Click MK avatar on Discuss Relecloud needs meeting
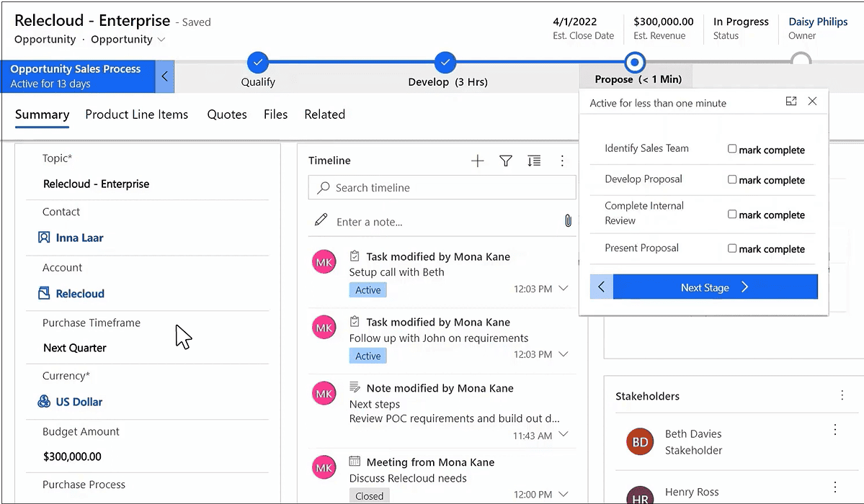This screenshot has width=864, height=504. point(324,468)
